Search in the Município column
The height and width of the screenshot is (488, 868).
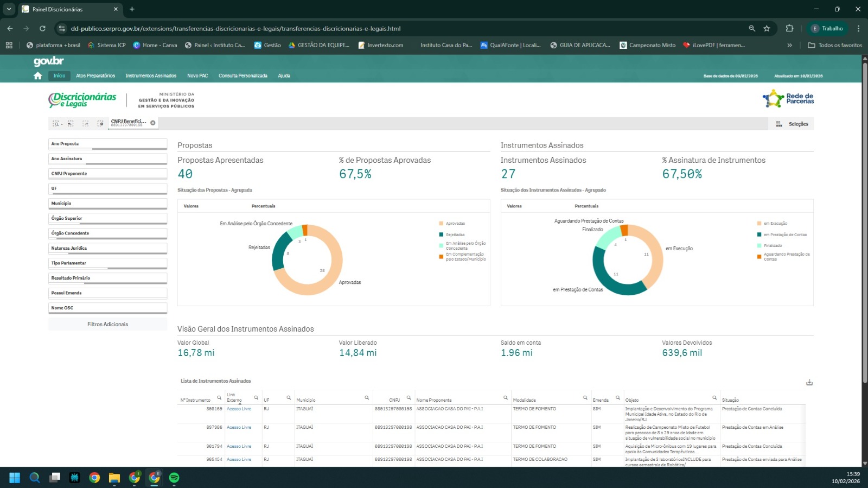pyautogui.click(x=367, y=398)
